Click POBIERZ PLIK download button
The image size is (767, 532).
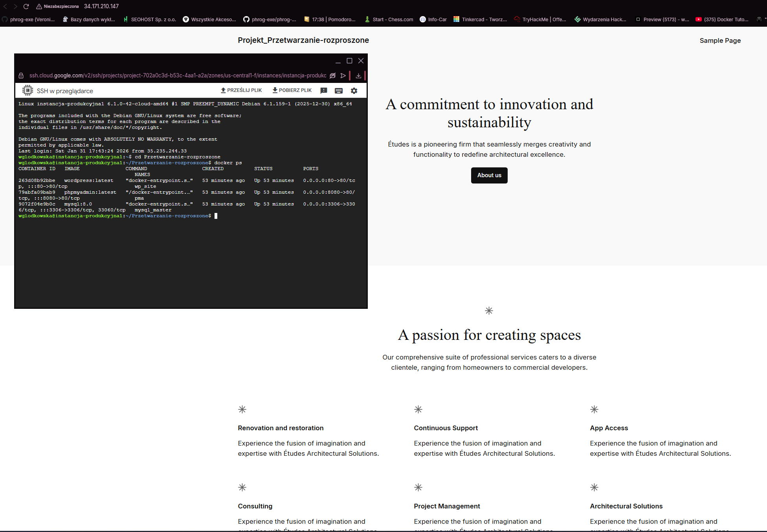(x=292, y=90)
